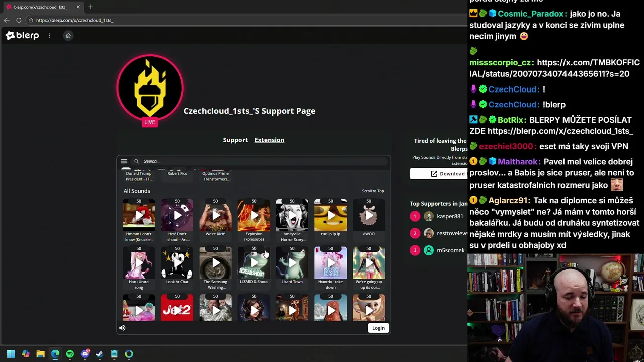Screen dimensions: 644x362
Task: Open the Windows Start menu
Action: (x=11, y=354)
